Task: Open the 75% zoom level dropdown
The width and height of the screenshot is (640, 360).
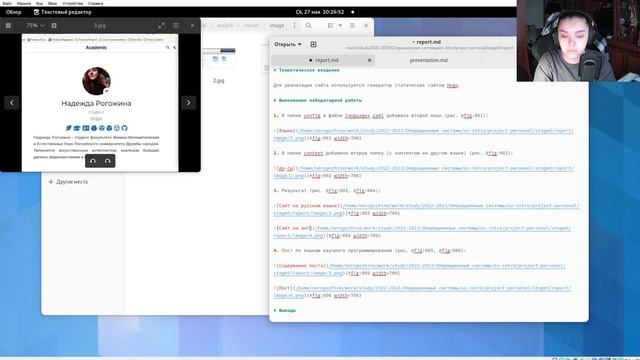Action: [x=35, y=25]
